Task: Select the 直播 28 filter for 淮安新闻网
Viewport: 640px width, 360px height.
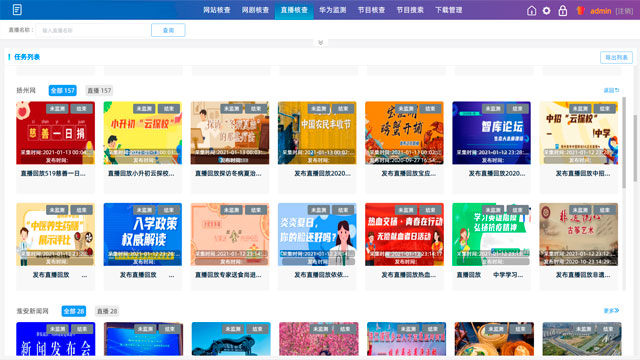Action: click(107, 311)
